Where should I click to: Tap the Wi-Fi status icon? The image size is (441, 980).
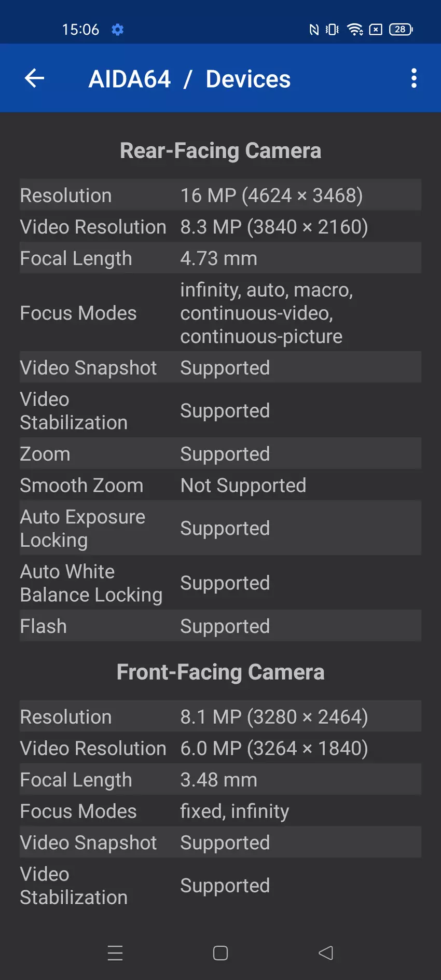point(355,30)
